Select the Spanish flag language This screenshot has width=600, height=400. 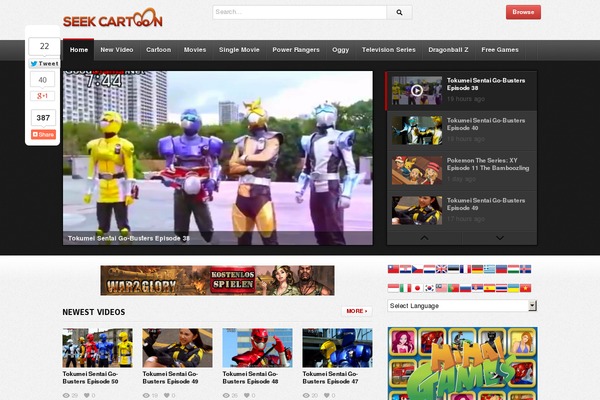coord(489,288)
